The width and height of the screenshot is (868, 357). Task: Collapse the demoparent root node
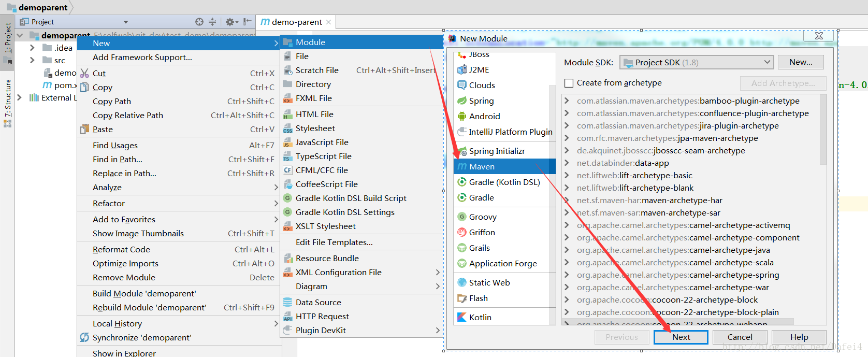pyautogui.click(x=20, y=35)
